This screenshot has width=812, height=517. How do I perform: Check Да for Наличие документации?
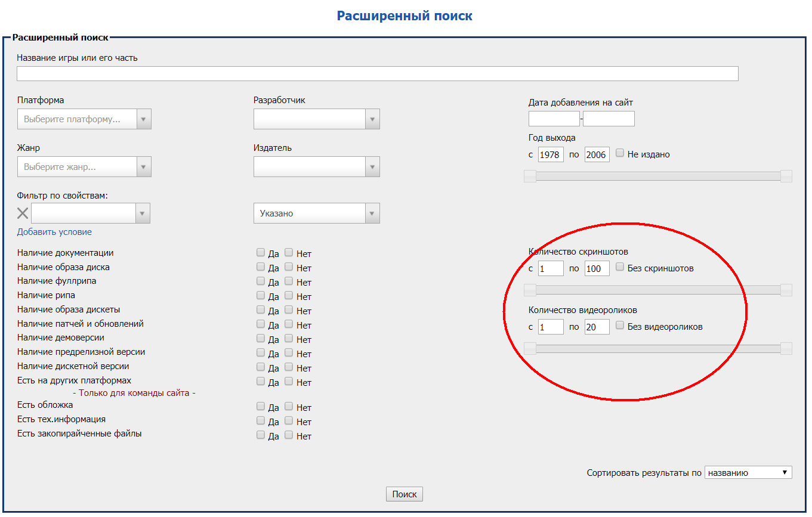(x=261, y=252)
